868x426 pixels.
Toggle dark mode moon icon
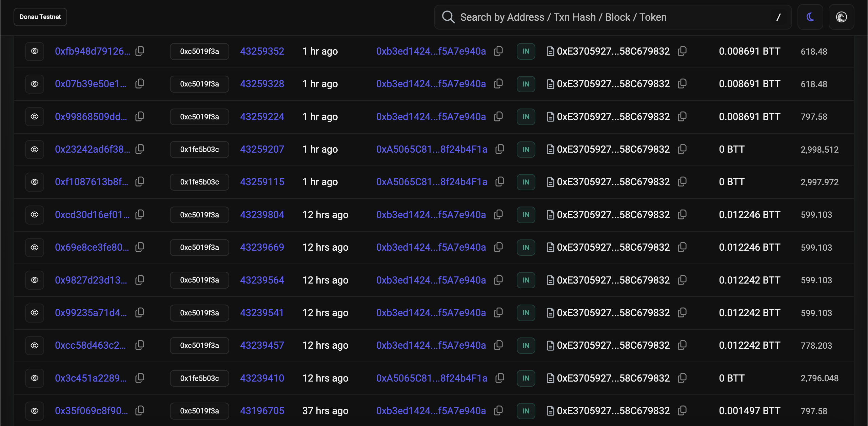(810, 17)
